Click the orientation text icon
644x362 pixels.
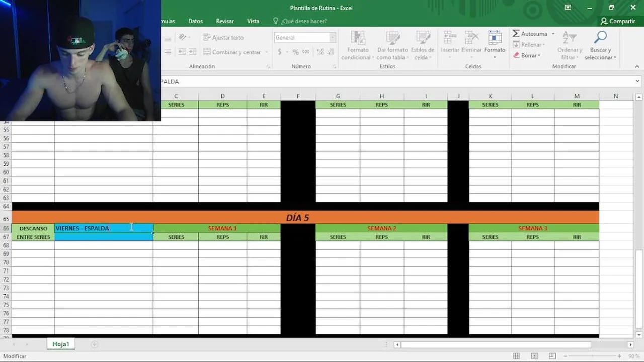point(182,37)
